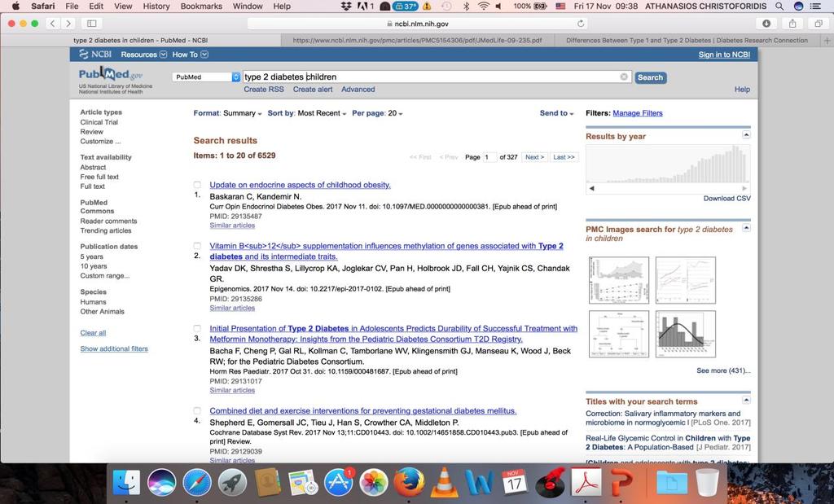Tick checkbox for Initial Presentation of Type 2 Diabetes article
This screenshot has height=504, width=834.
(197, 329)
